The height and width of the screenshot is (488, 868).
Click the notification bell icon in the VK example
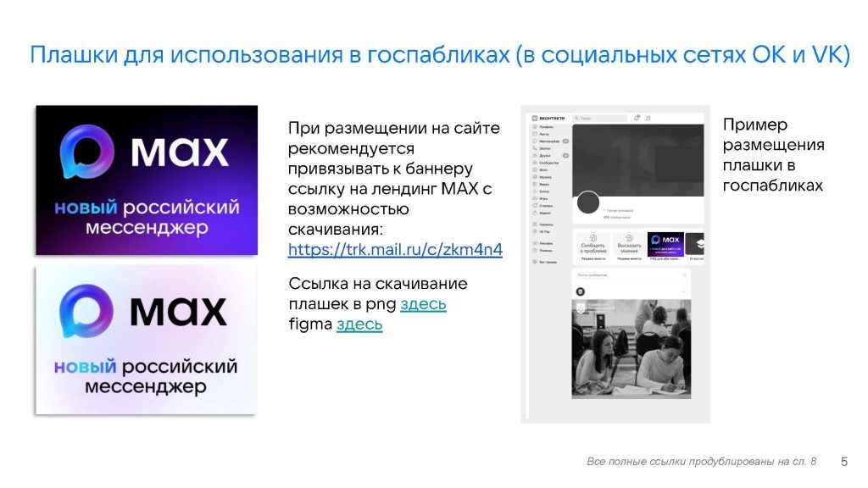point(637,118)
